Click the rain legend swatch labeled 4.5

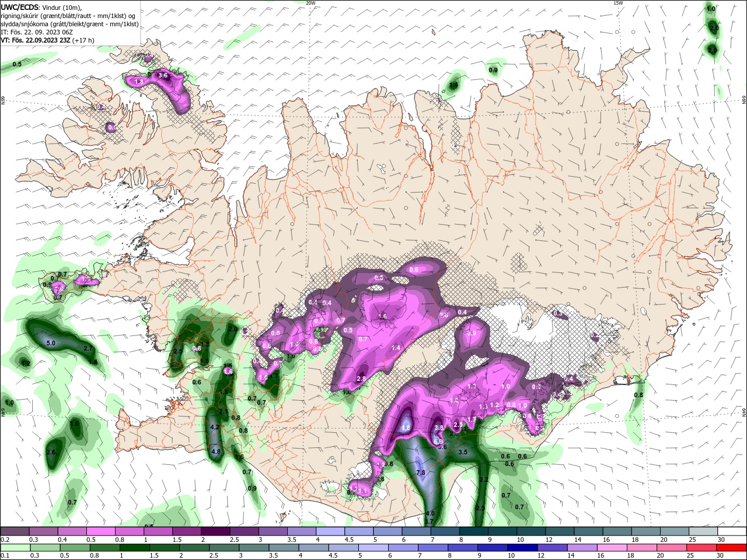[343, 548]
